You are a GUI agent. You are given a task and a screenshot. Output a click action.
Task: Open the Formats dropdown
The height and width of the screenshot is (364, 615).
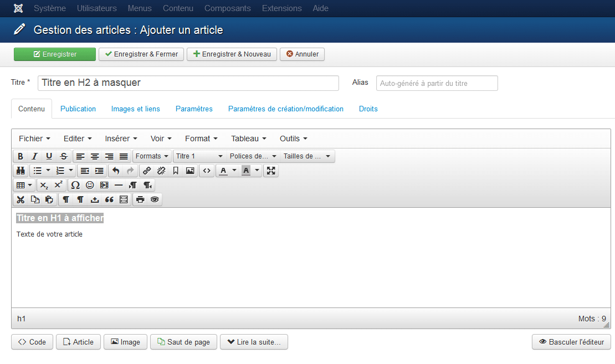point(152,156)
